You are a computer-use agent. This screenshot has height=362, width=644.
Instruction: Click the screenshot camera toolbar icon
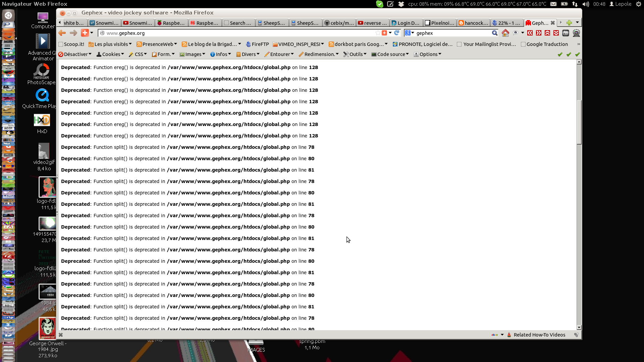566,33
